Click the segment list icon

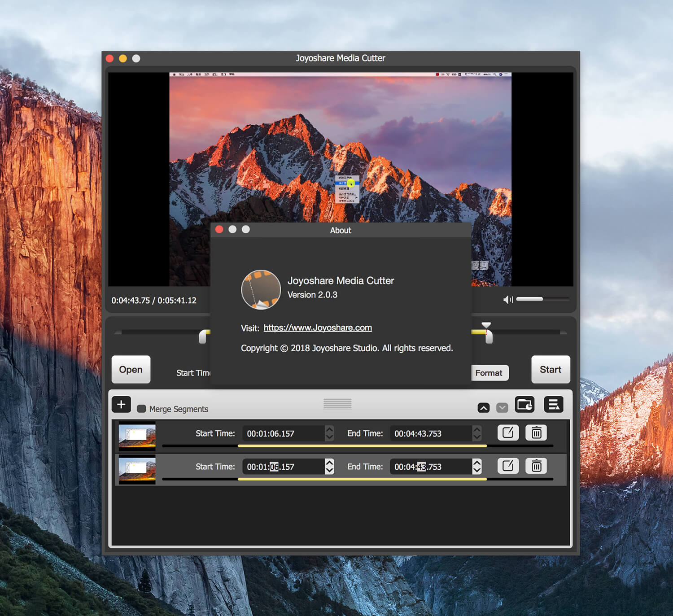554,404
